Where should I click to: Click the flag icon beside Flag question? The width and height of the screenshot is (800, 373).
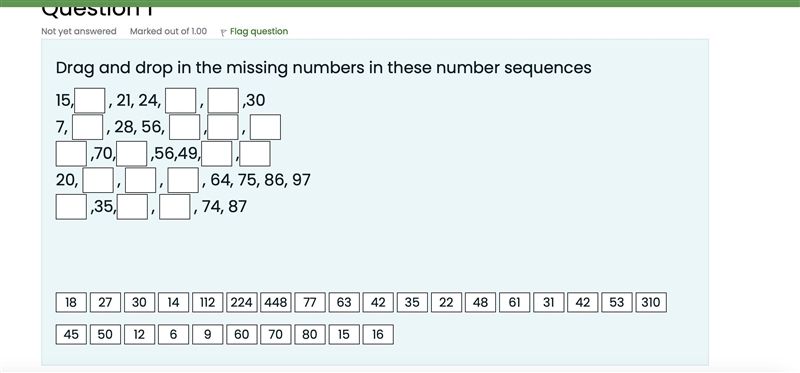[x=223, y=32]
